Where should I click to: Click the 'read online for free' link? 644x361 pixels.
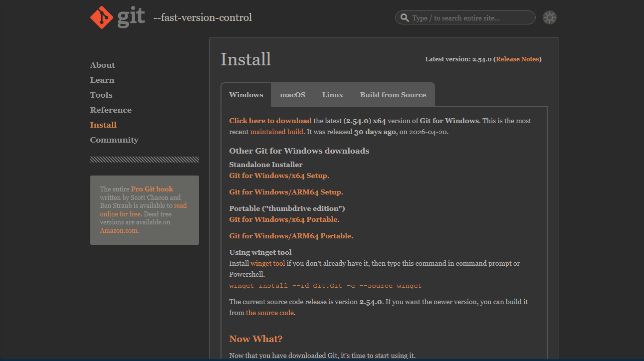click(143, 210)
